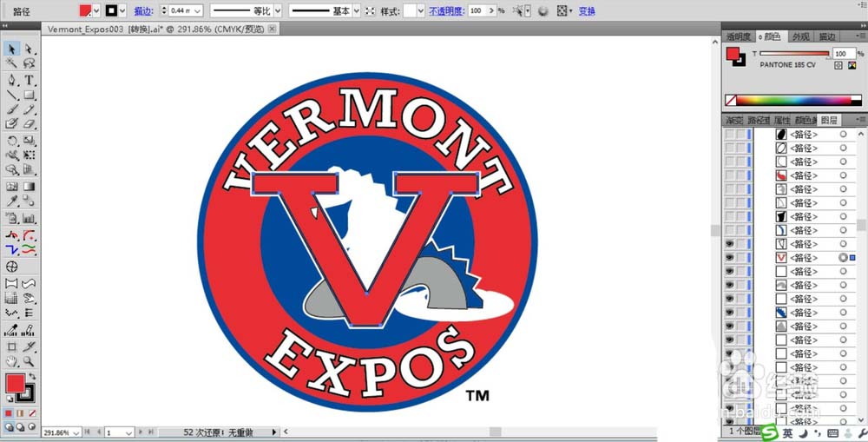Hide the selected V thumbnail path layer
Viewport: 868px width, 442px height.
(730, 258)
